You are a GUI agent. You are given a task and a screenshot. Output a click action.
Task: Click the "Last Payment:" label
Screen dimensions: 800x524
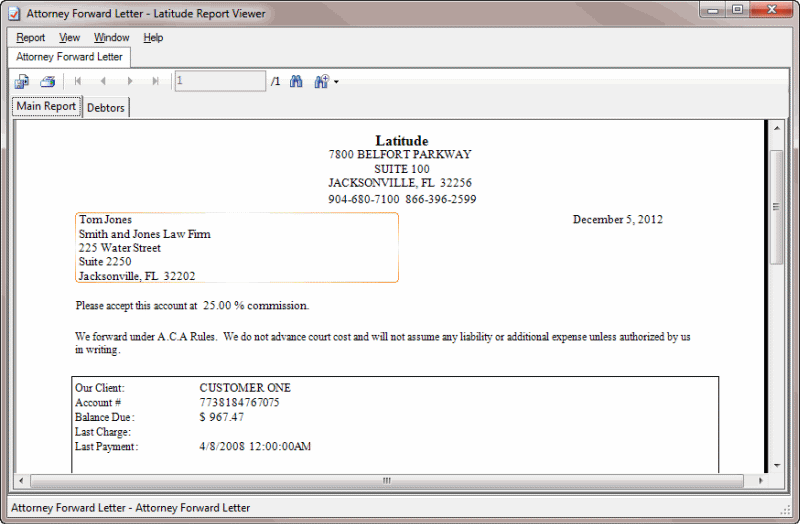106,446
